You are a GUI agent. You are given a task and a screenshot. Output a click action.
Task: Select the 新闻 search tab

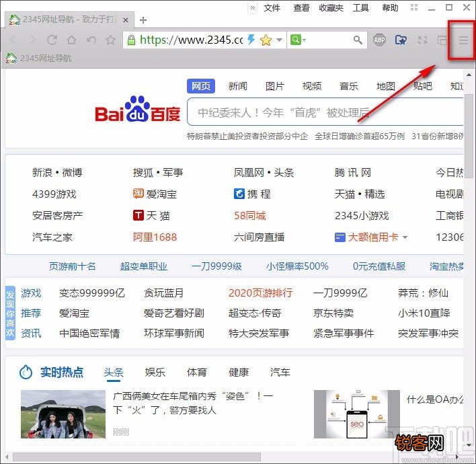coord(238,86)
